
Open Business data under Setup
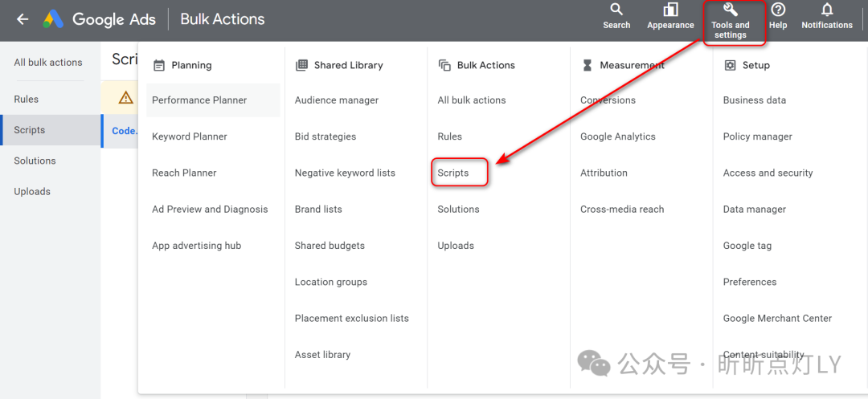(x=755, y=100)
